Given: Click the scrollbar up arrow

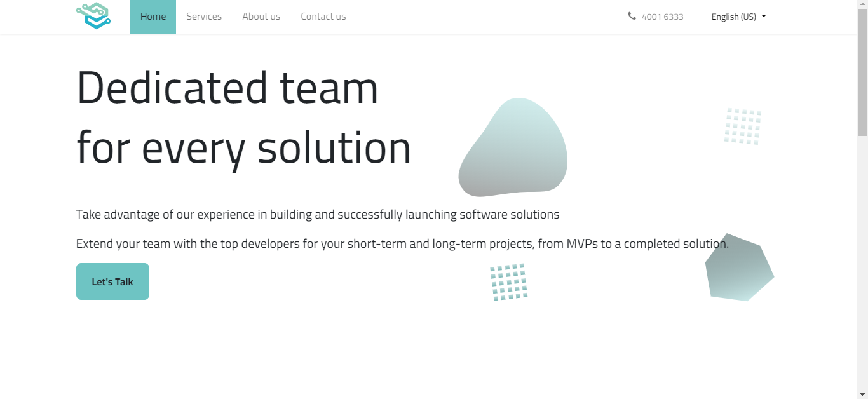Looking at the screenshot, I should click(862, 4).
